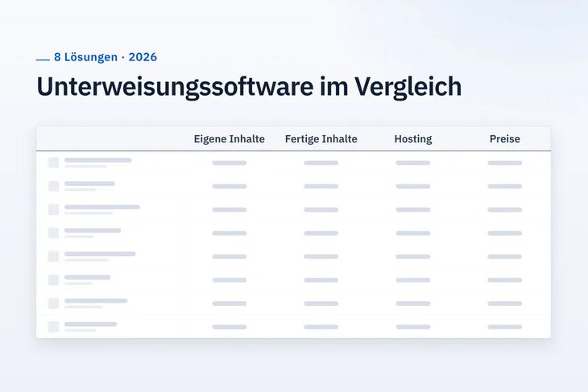Click the '8 Lösungen · 2026' label
The height and width of the screenshot is (392, 588).
(x=106, y=57)
